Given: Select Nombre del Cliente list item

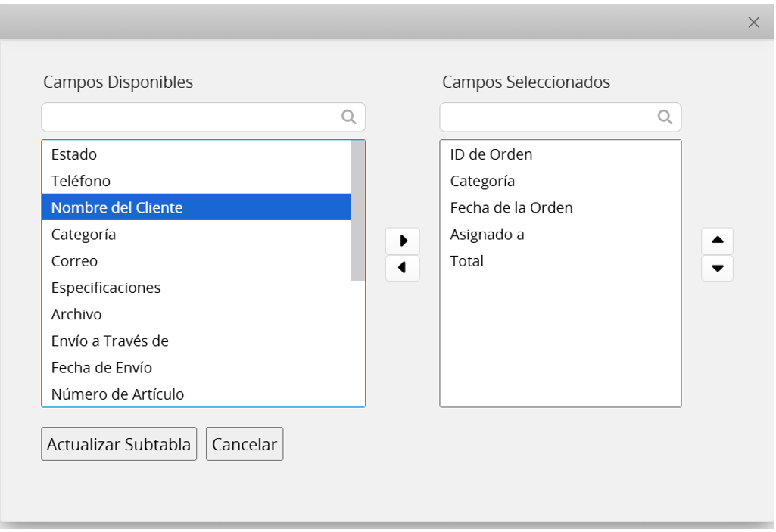Looking at the screenshot, I should coord(117,207).
